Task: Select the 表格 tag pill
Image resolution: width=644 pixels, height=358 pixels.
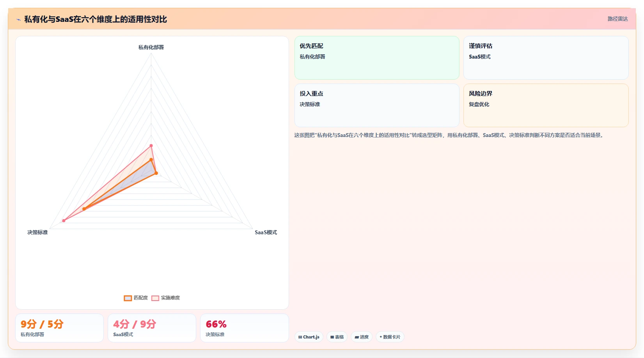Action: (337, 337)
